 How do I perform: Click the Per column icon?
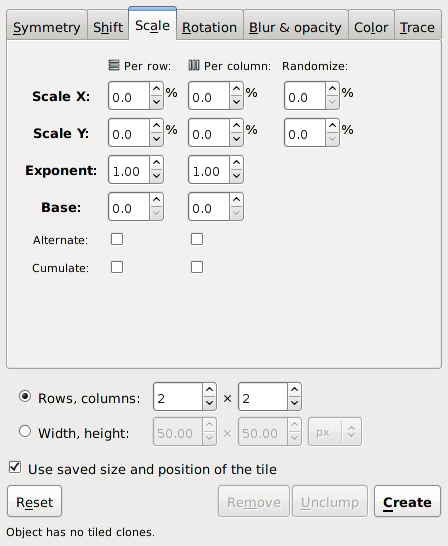(194, 65)
